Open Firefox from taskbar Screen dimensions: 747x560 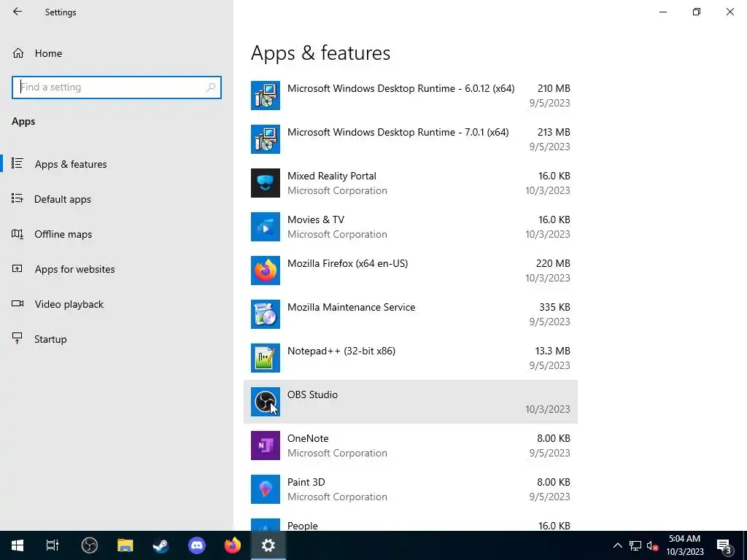coord(232,545)
